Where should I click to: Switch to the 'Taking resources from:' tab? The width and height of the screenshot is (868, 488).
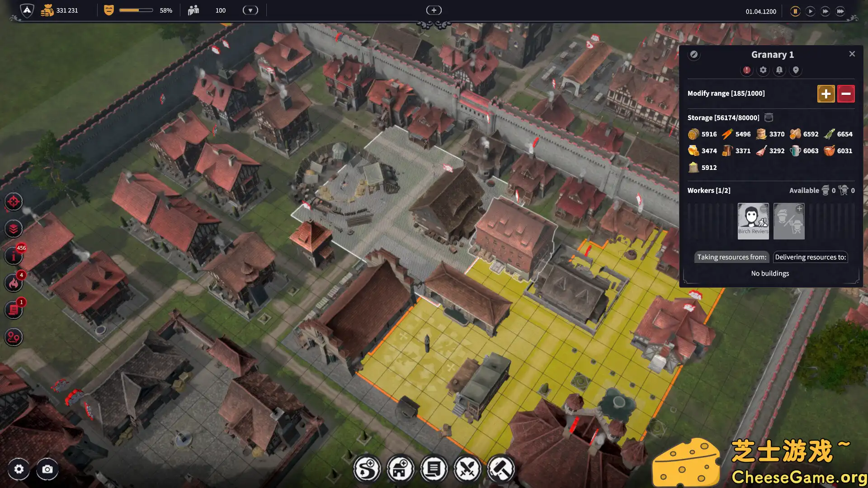[731, 257]
